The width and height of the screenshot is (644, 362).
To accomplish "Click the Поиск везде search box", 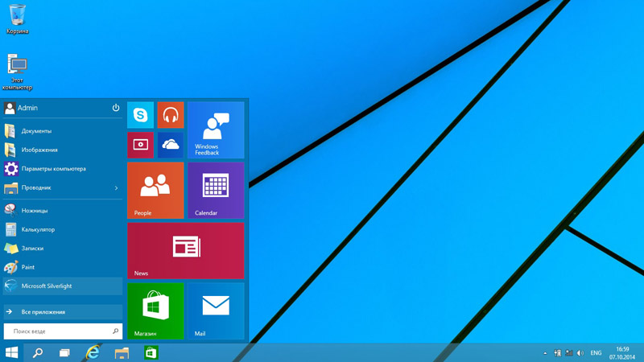I will point(63,331).
